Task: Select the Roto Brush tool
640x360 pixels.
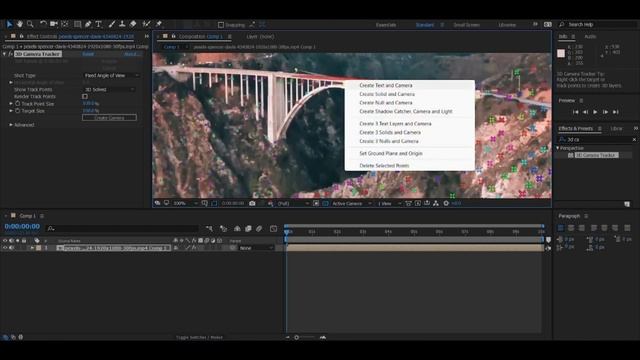Action: (x=147, y=24)
